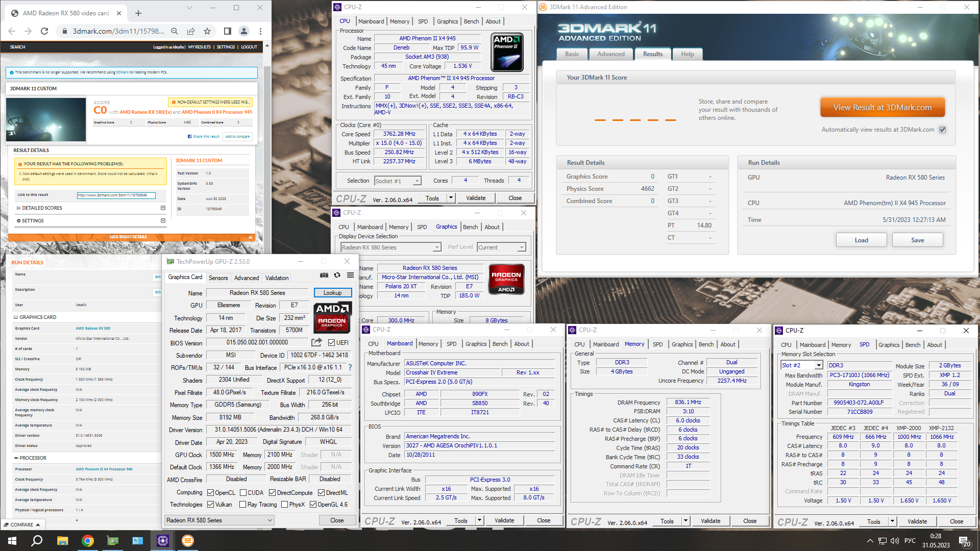Click the Link to this result URL field

[x=116, y=195]
